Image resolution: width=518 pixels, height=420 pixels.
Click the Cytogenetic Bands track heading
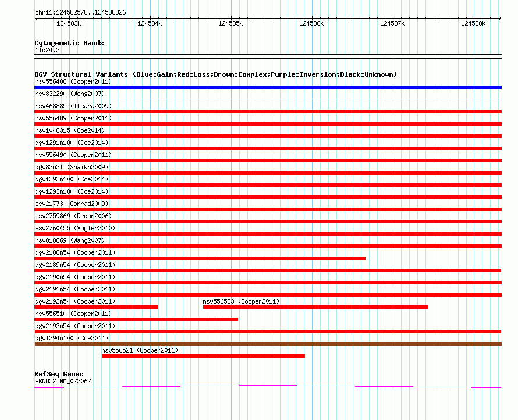tap(69, 43)
